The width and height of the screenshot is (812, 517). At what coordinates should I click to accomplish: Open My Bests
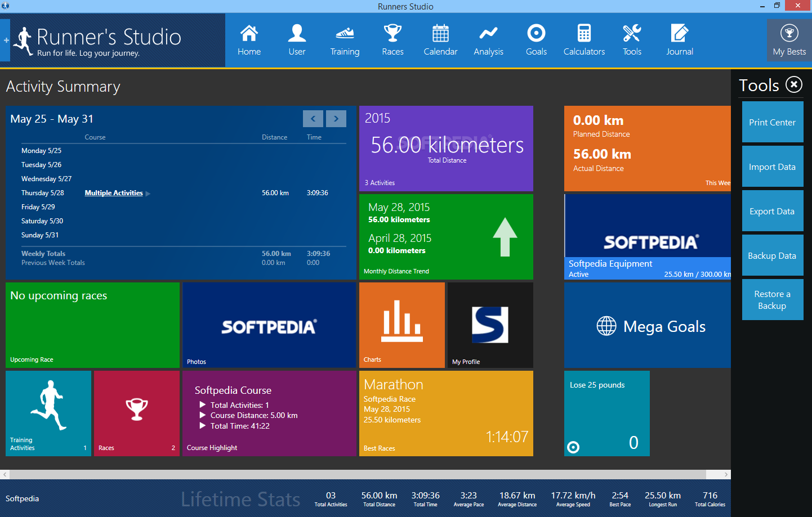click(789, 40)
